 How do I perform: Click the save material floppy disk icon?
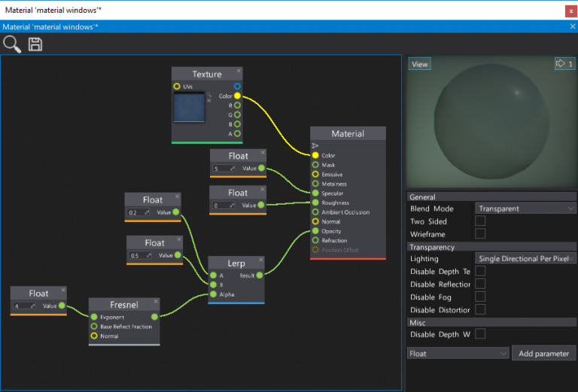35,44
